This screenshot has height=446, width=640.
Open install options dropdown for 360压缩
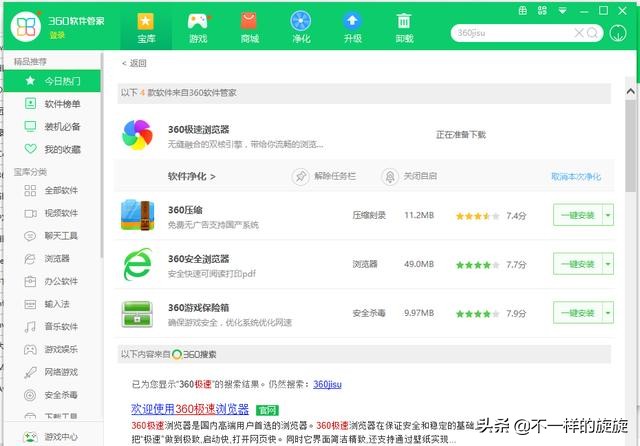point(608,215)
